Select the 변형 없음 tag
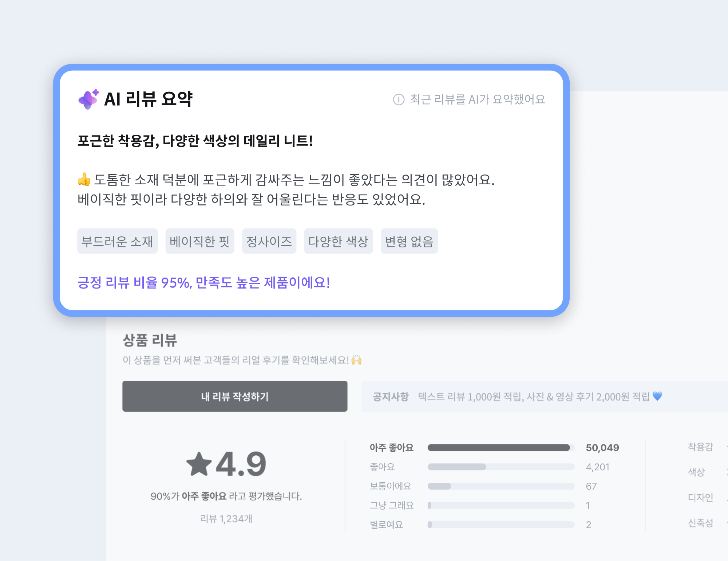 tap(409, 241)
